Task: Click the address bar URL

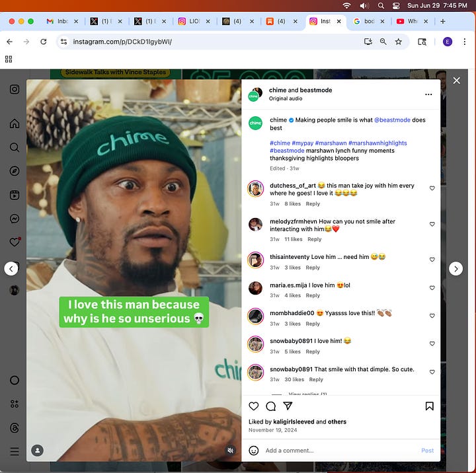Action: point(122,42)
